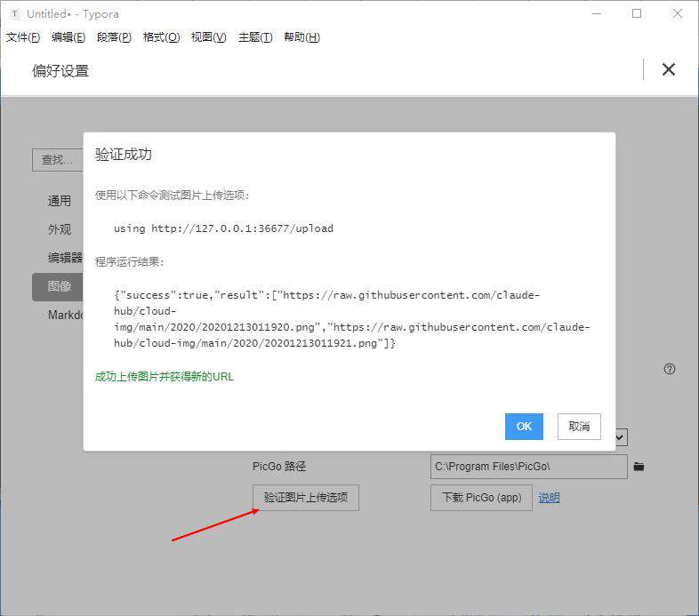This screenshot has height=616, width=699.
Task: Select the 通用 preferences category
Action: click(x=60, y=201)
